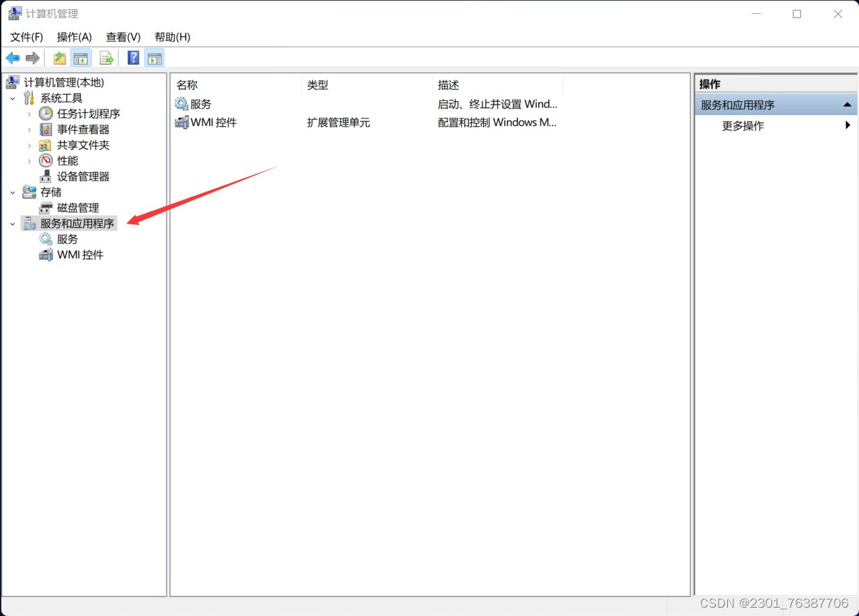Click the 服务和应用程序 node icon

[29, 224]
